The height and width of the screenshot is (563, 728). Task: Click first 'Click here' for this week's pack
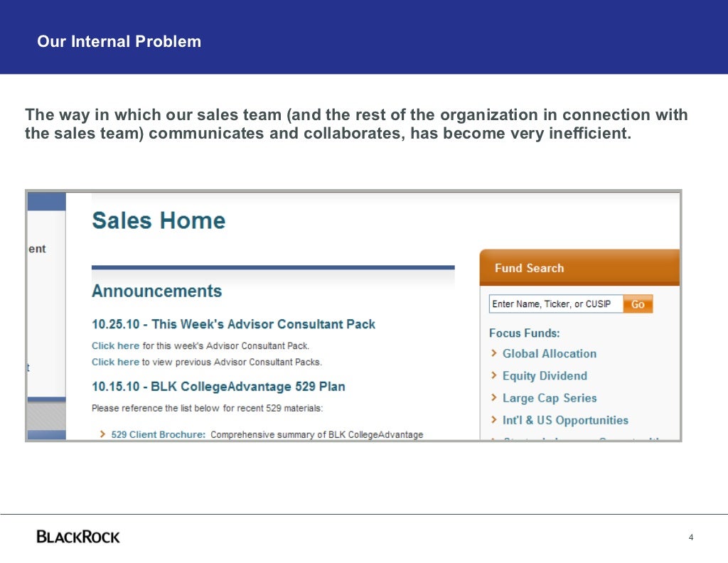115,346
